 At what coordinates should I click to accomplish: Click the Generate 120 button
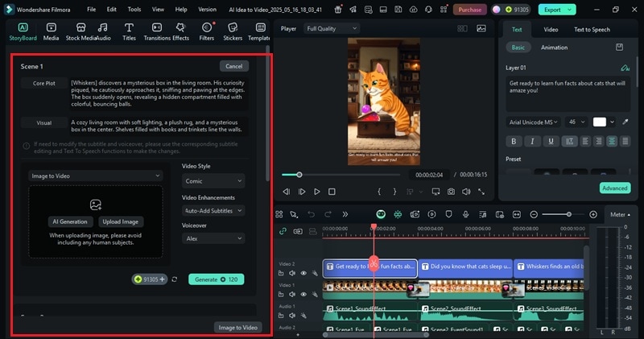click(x=216, y=279)
